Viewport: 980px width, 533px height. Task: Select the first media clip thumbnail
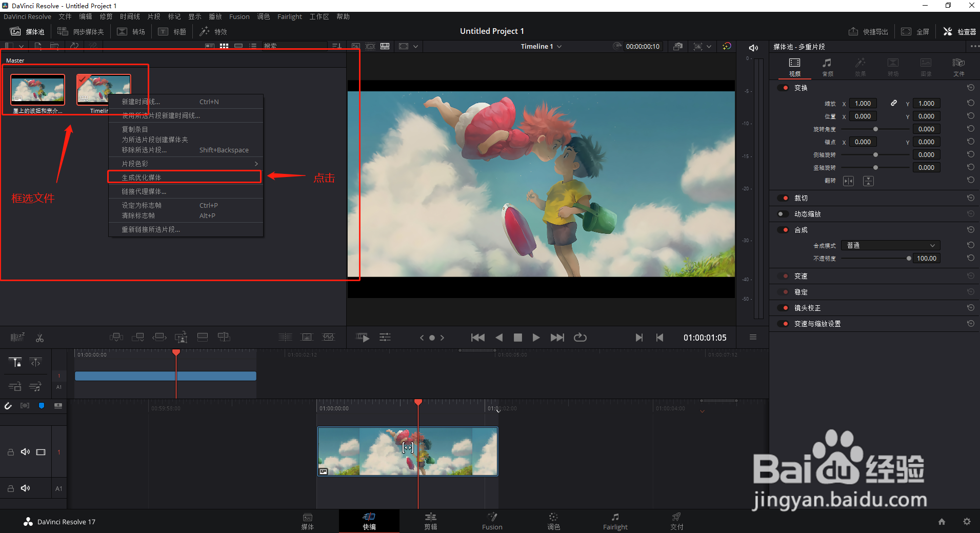pos(38,90)
